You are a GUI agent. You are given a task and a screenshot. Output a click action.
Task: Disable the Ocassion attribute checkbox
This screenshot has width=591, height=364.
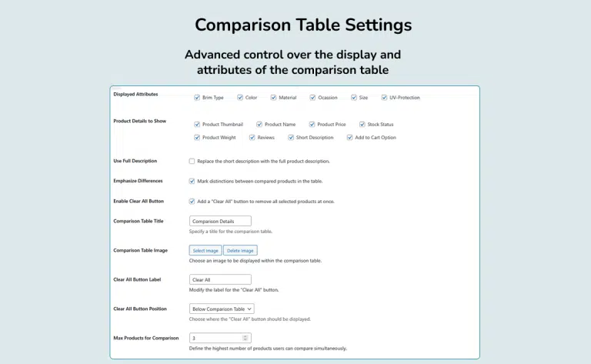click(x=313, y=98)
